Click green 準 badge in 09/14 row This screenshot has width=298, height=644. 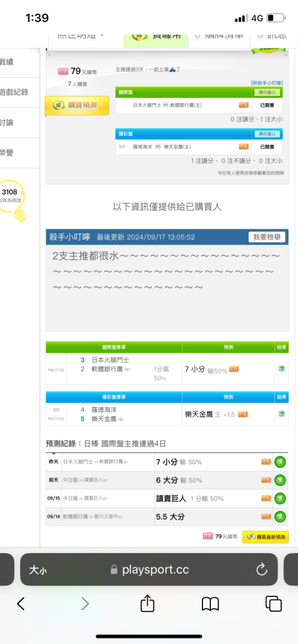(280, 516)
